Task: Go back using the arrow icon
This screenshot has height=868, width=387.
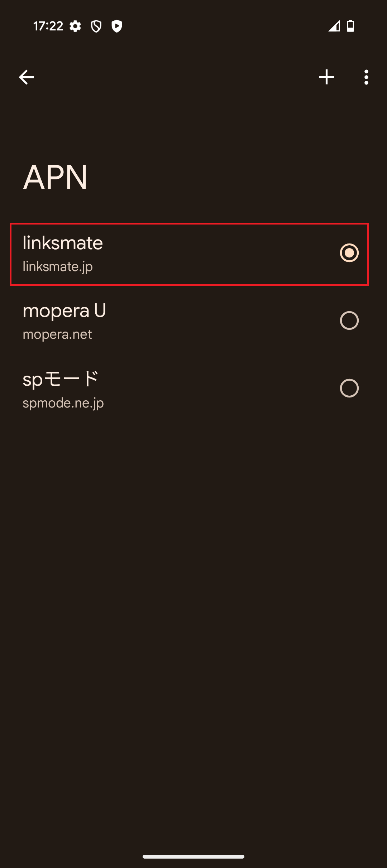Action: click(x=26, y=77)
